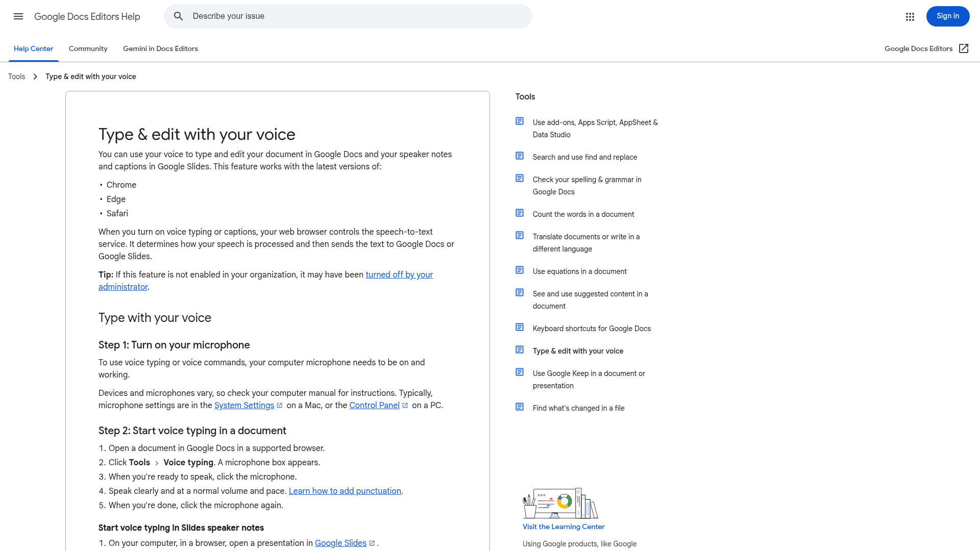This screenshot has width=980, height=551.
Task: Open the System Settings link
Action: (x=244, y=405)
